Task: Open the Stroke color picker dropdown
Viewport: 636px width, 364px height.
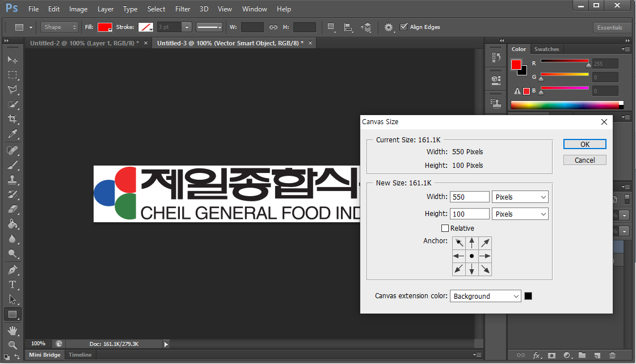Action: [146, 27]
